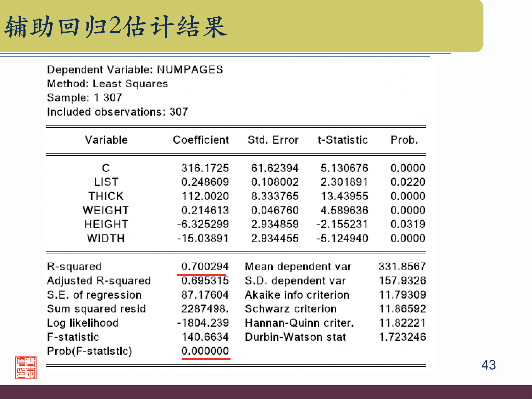Screen dimensions: 532x399
Task: Click the red seal logo in the corner
Action: [26, 368]
